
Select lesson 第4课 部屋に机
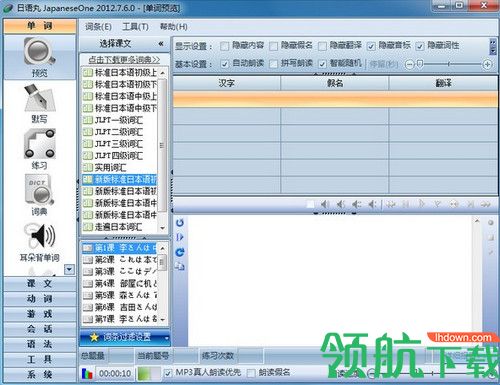119,283
